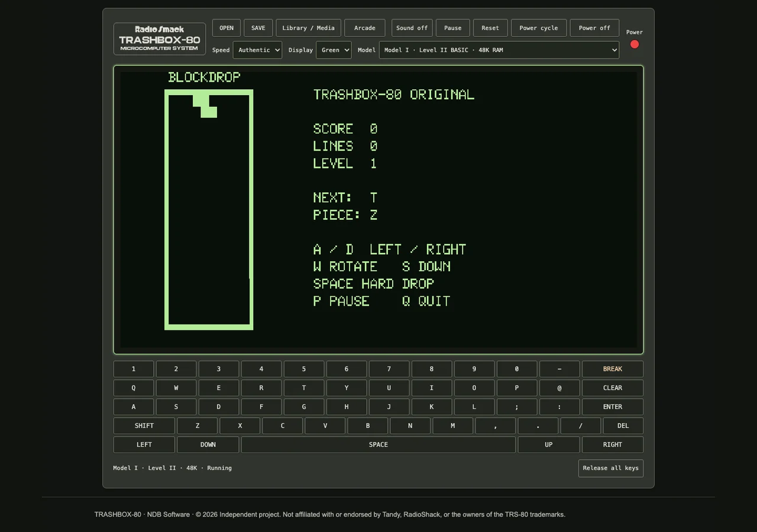
Task: Click the E key
Action: 219,388
